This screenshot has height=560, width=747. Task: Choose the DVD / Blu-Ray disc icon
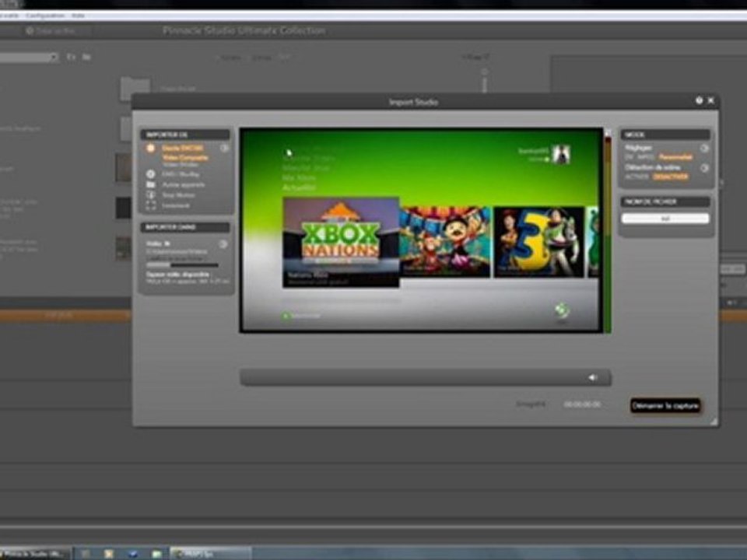(x=150, y=174)
